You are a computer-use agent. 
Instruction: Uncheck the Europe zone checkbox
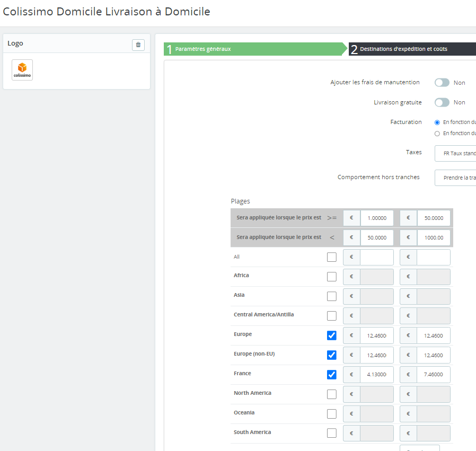[331, 335]
